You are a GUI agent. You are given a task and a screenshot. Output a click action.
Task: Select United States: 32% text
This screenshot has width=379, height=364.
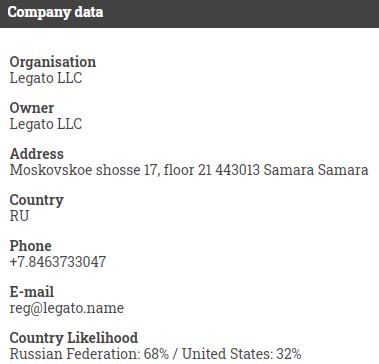click(242, 354)
